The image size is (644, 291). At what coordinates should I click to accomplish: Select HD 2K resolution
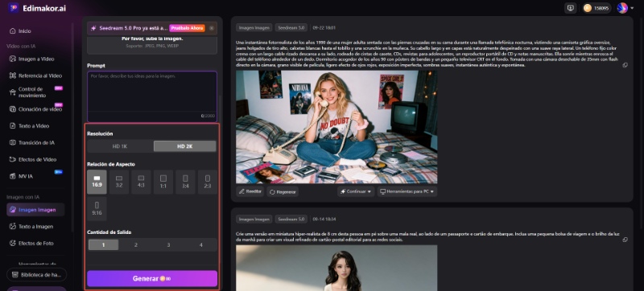tap(185, 146)
